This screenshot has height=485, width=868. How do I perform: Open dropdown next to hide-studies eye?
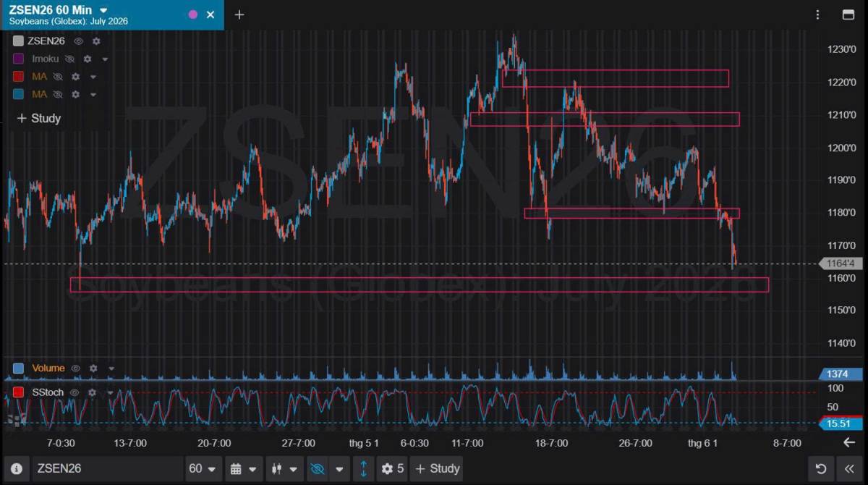point(338,468)
